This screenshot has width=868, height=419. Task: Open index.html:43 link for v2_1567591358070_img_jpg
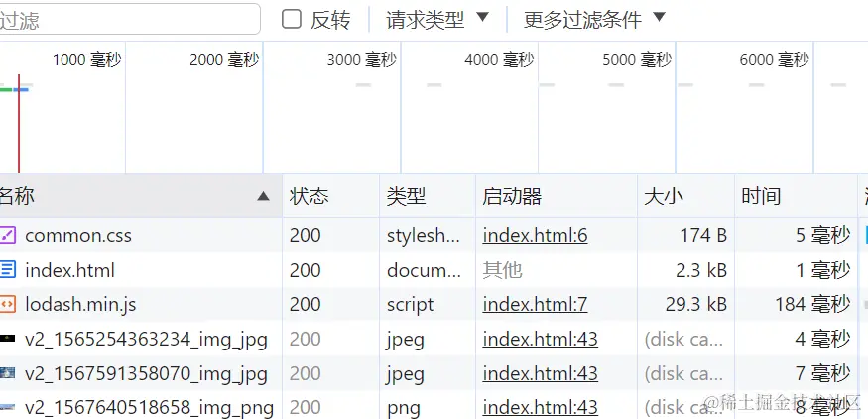pyautogui.click(x=540, y=373)
